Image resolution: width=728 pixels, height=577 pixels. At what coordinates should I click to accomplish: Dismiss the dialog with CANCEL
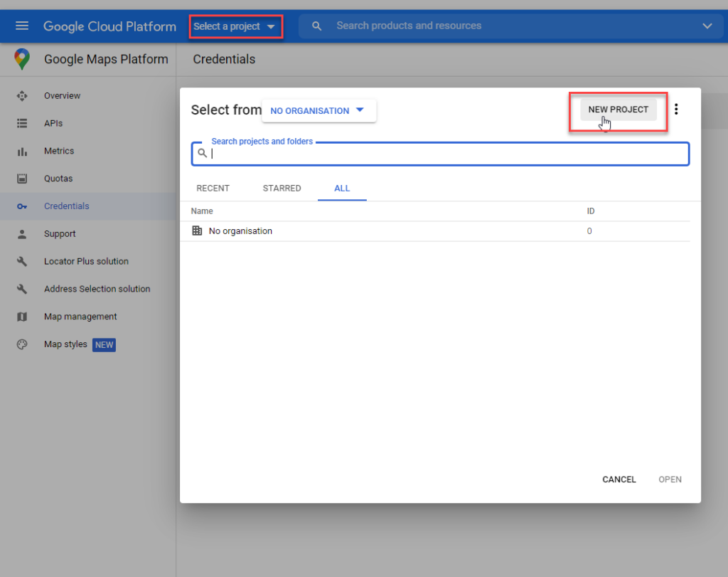point(619,479)
